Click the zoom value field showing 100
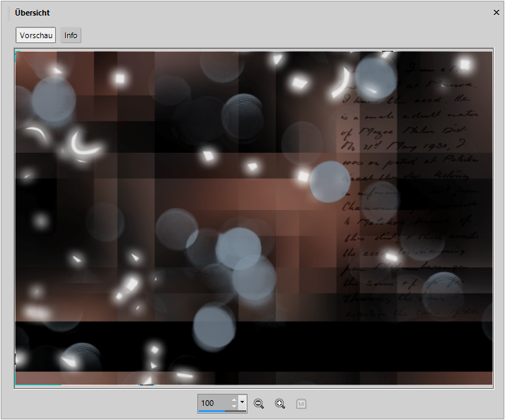This screenshot has width=505, height=420. point(214,403)
